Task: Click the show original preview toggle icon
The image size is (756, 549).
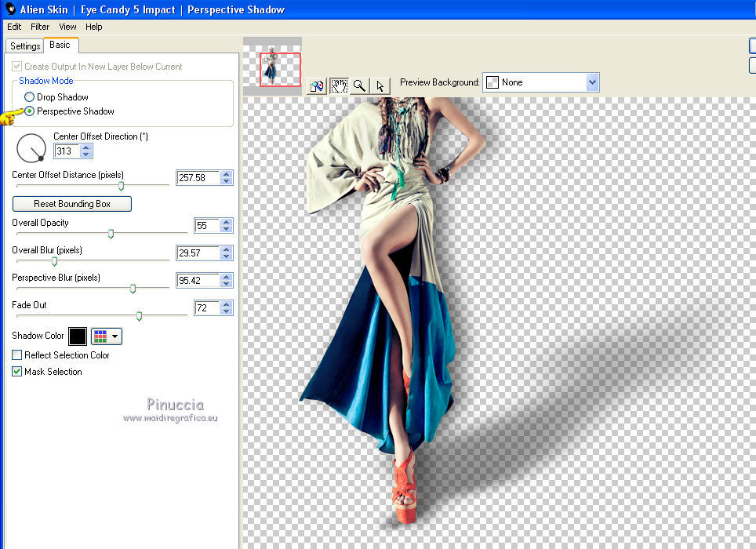Action: pos(317,85)
